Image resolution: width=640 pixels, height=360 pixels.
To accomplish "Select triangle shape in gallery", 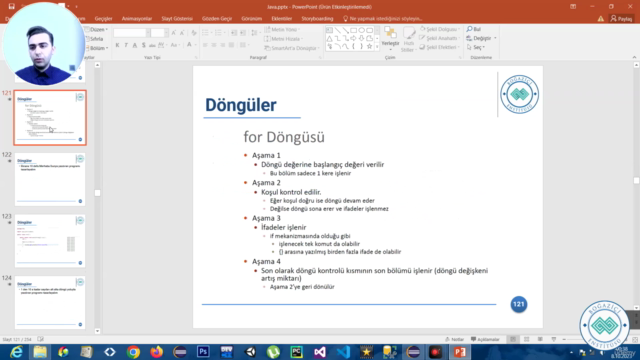I will [329, 38].
